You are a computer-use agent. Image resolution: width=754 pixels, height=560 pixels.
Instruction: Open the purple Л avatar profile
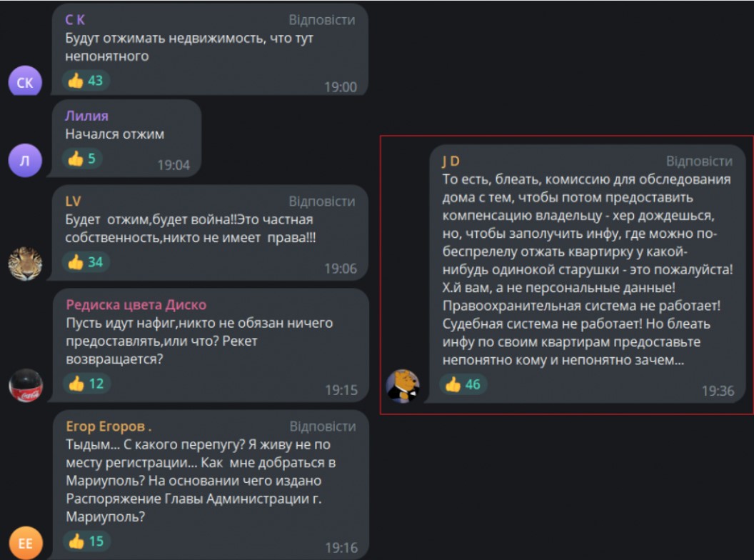point(25,161)
